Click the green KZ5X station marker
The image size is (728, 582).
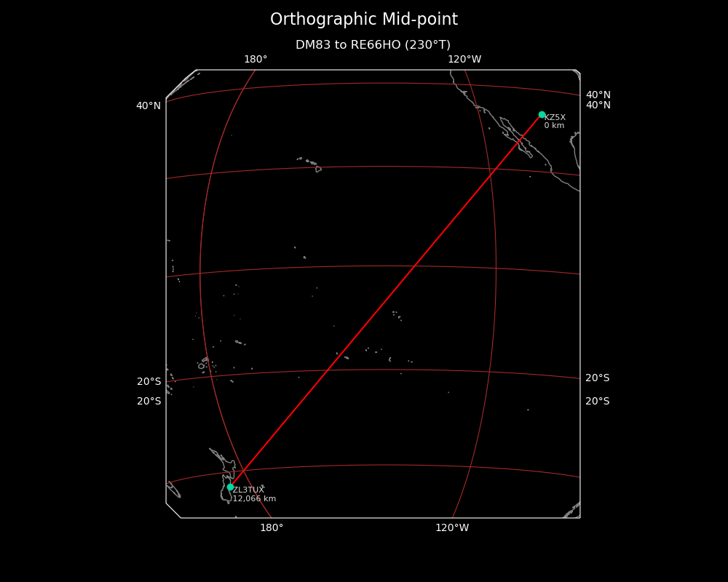[x=542, y=114]
